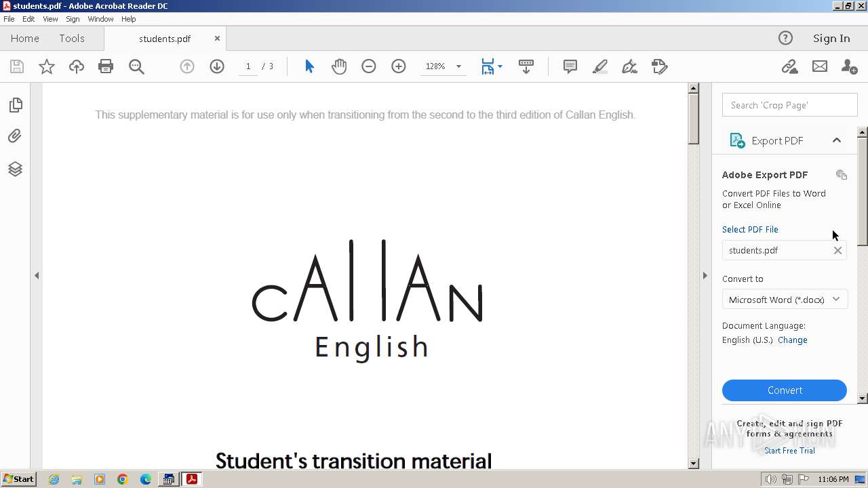Print the document via printer icon
Image resolution: width=868 pixels, height=488 pixels.
(106, 66)
